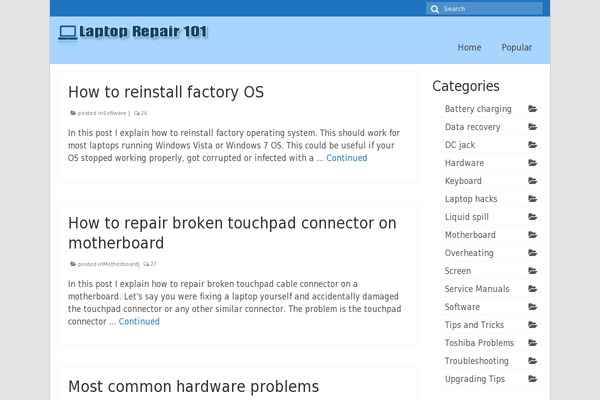
Task: Click folder icon beside Service Manuals
Action: point(533,289)
